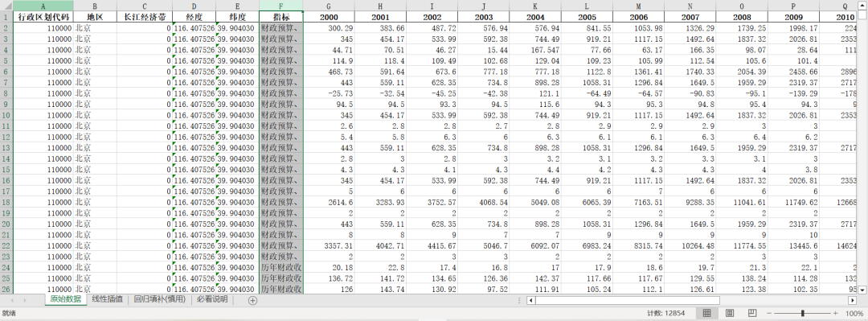The width and height of the screenshot is (868, 321).
Task: Click the 2009 year header cell
Action: (x=793, y=17)
